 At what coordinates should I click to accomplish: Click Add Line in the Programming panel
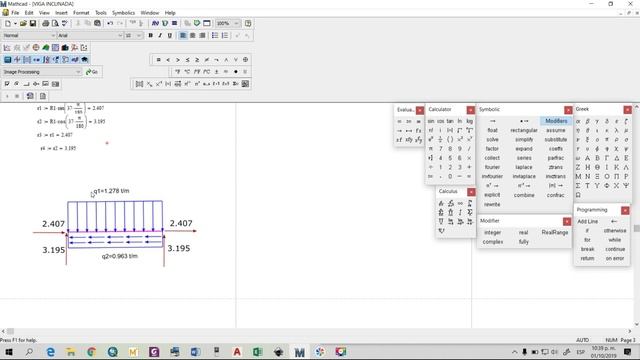pos(587,221)
